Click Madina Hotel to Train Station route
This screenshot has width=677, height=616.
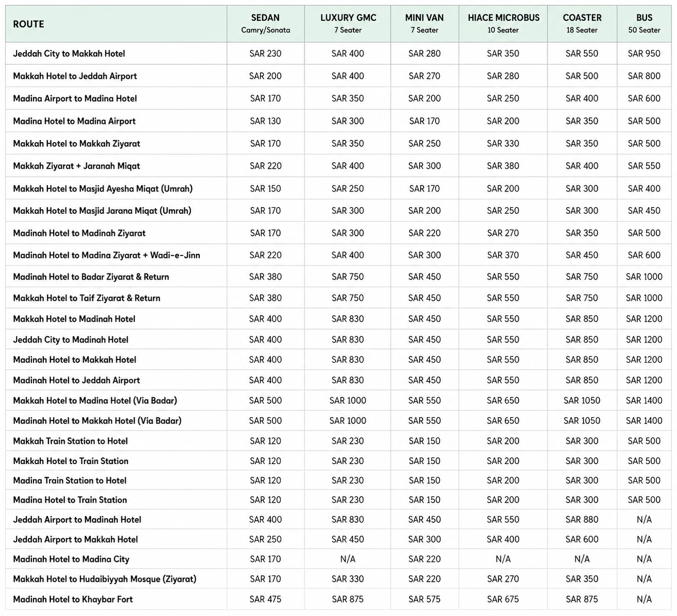[70, 500]
